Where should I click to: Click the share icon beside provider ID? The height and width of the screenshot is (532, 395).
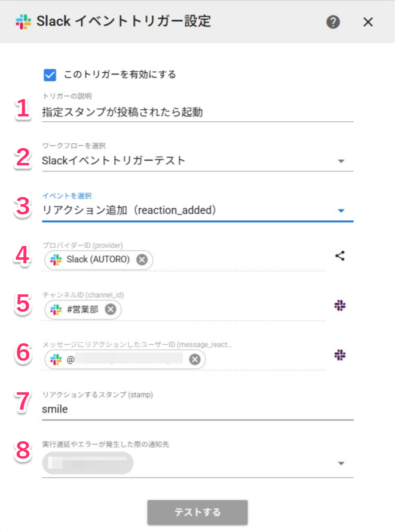(x=340, y=257)
